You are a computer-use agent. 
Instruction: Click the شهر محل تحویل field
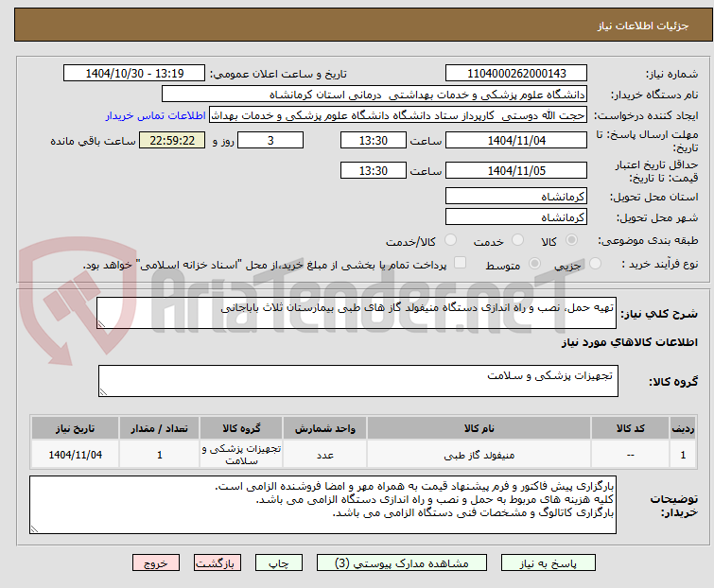(516, 217)
